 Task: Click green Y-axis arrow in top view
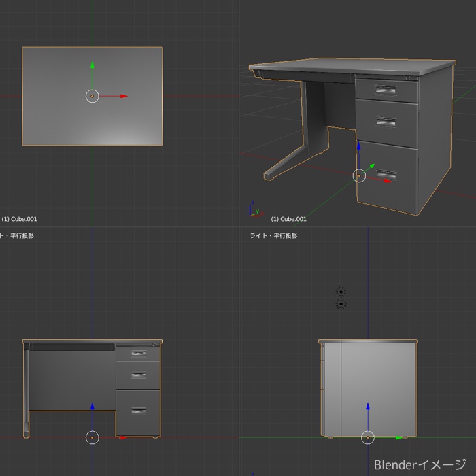(92, 65)
